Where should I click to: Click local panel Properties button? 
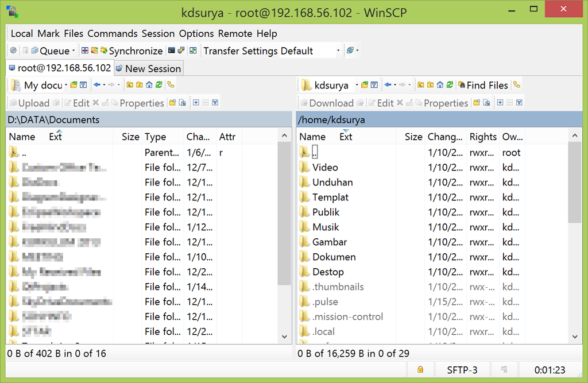pyautogui.click(x=137, y=103)
